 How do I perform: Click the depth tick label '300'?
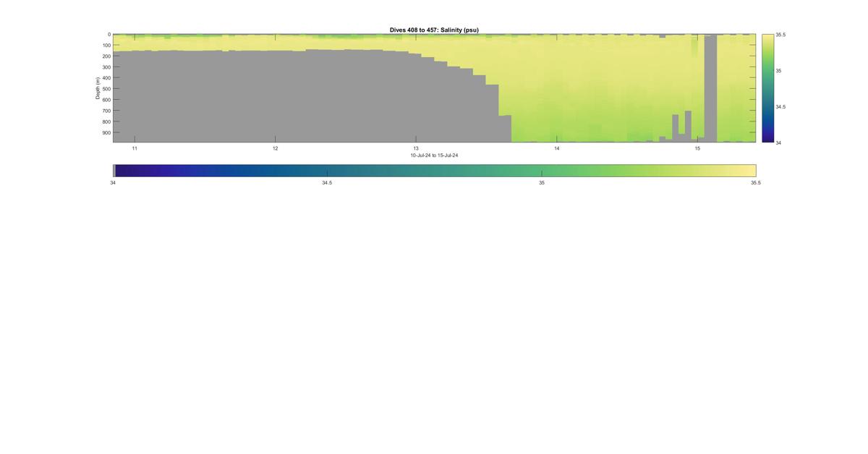click(x=106, y=67)
